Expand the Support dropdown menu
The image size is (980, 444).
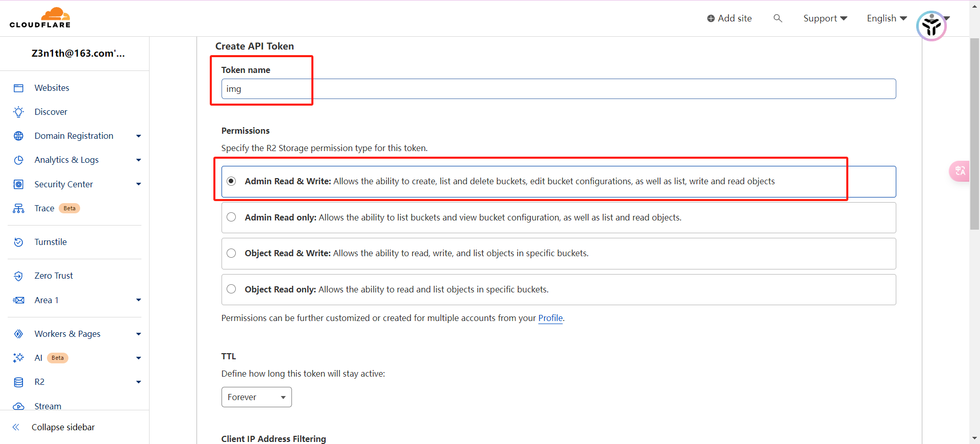[825, 18]
